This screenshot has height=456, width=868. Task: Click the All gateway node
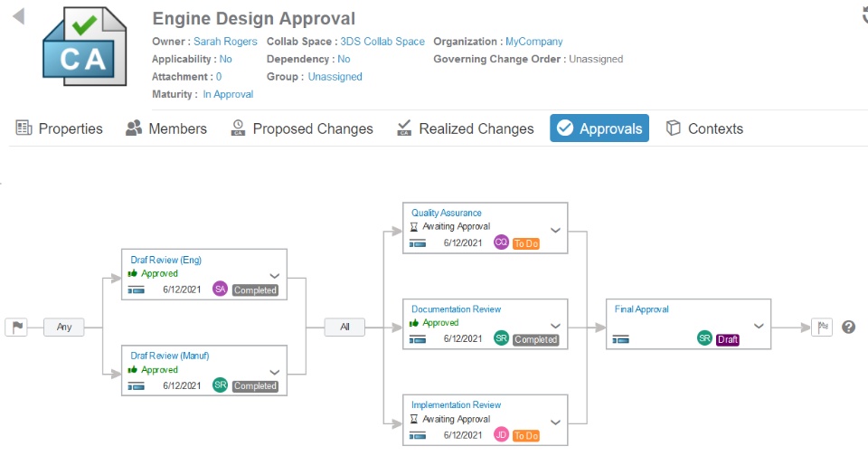pyautogui.click(x=344, y=328)
